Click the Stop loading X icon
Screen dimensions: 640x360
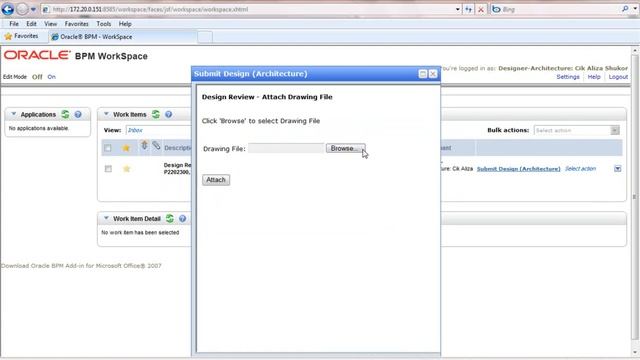(481, 9)
